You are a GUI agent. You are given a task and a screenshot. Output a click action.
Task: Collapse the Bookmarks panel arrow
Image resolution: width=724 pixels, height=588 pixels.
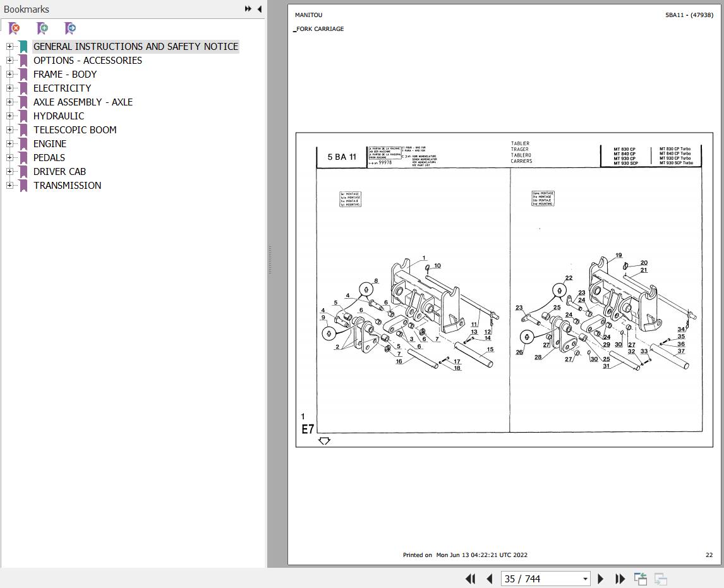coord(260,9)
